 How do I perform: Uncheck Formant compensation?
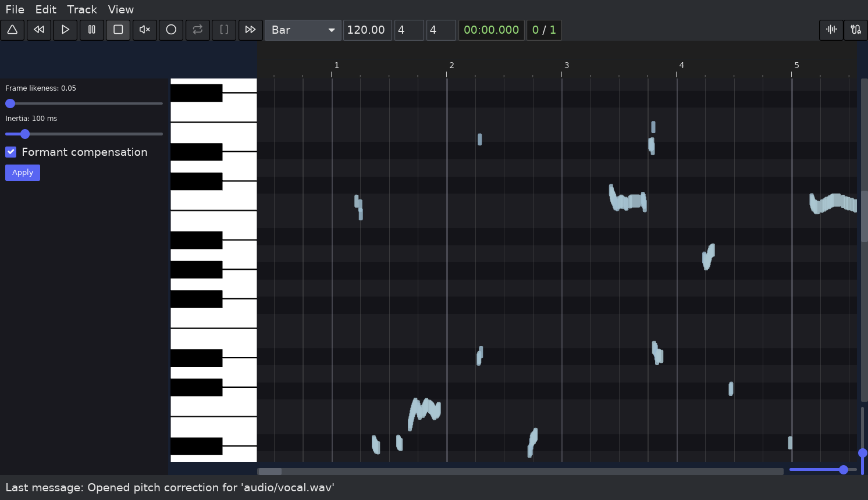[x=10, y=152]
